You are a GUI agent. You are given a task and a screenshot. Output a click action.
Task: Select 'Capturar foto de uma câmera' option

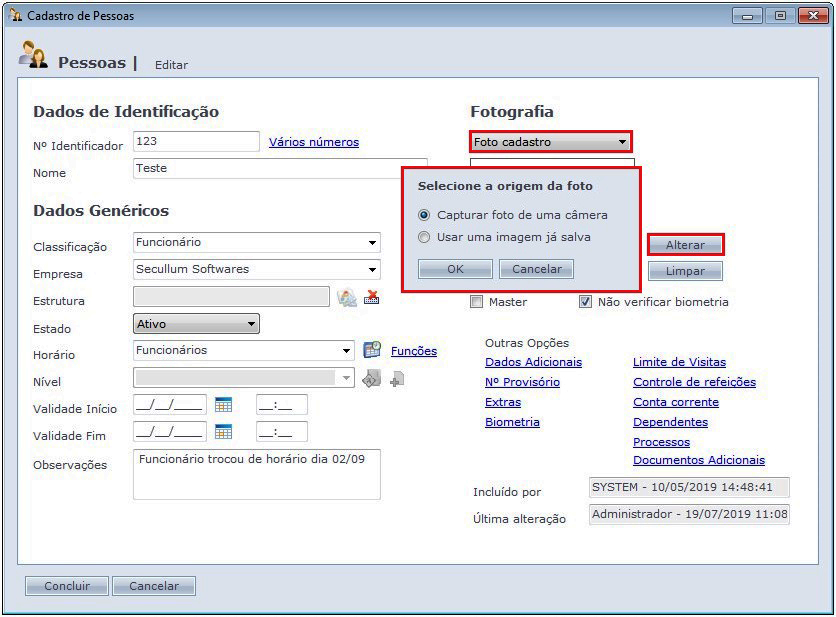[425, 215]
